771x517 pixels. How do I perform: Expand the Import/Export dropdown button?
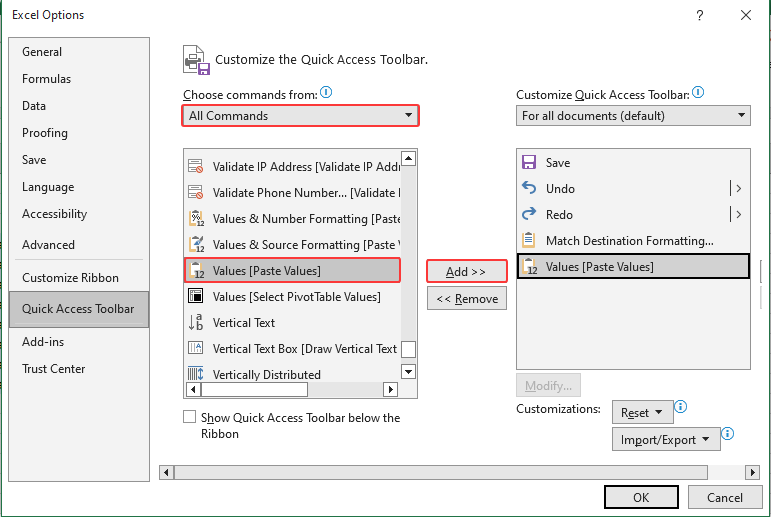click(x=665, y=439)
